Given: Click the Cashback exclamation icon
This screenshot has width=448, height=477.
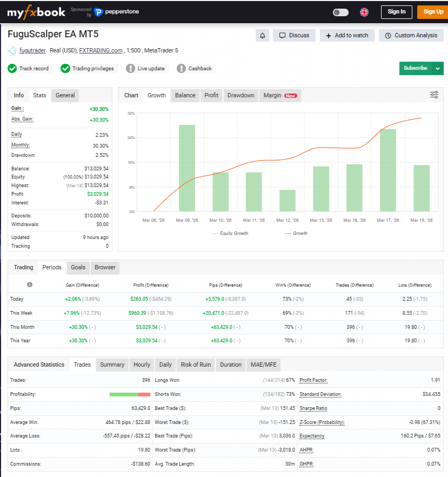Looking at the screenshot, I should (181, 69).
